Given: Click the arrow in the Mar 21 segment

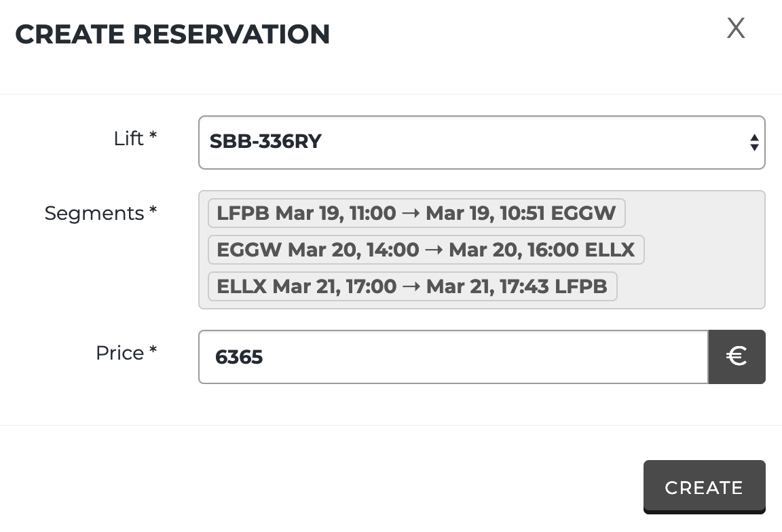Looking at the screenshot, I should click(411, 287).
